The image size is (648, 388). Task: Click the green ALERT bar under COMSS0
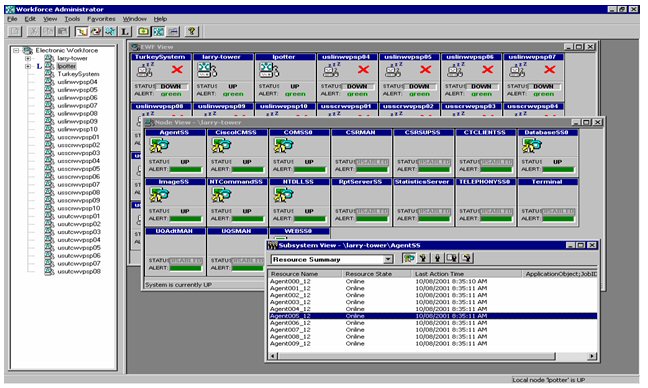click(310, 169)
